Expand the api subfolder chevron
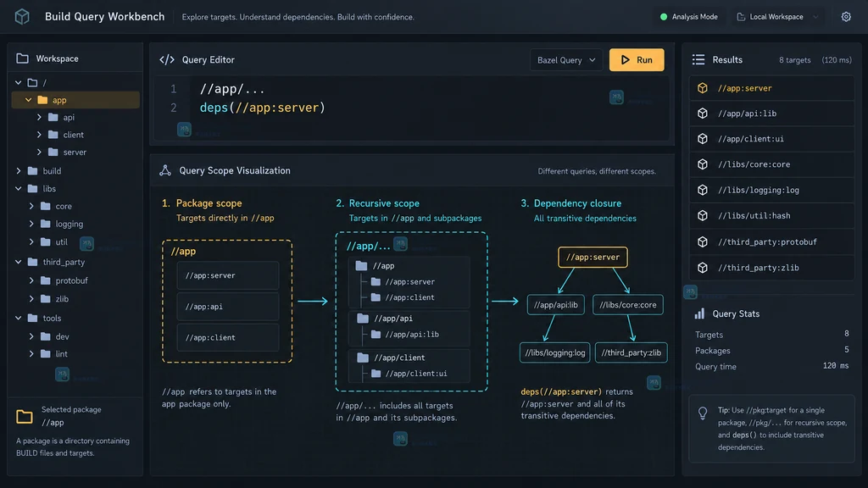 [39, 117]
